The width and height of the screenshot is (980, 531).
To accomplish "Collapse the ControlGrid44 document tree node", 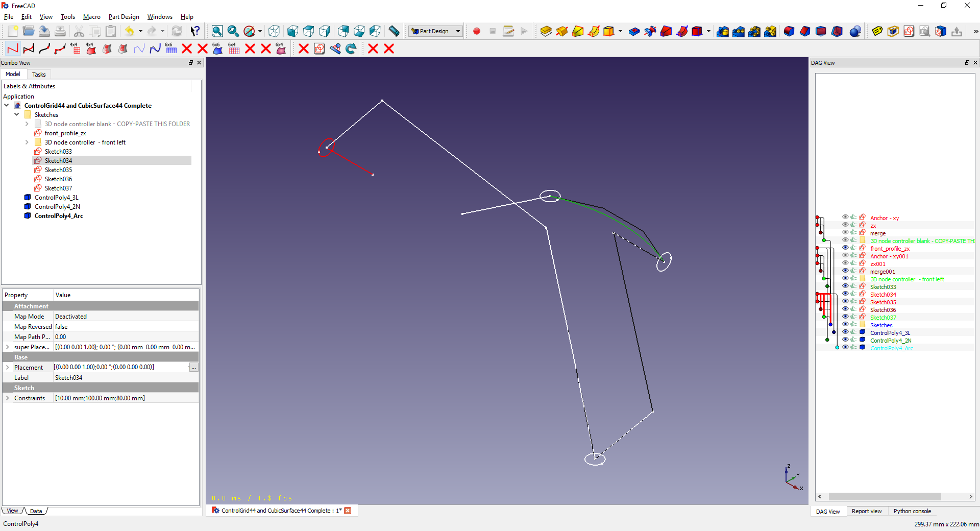I will point(7,106).
